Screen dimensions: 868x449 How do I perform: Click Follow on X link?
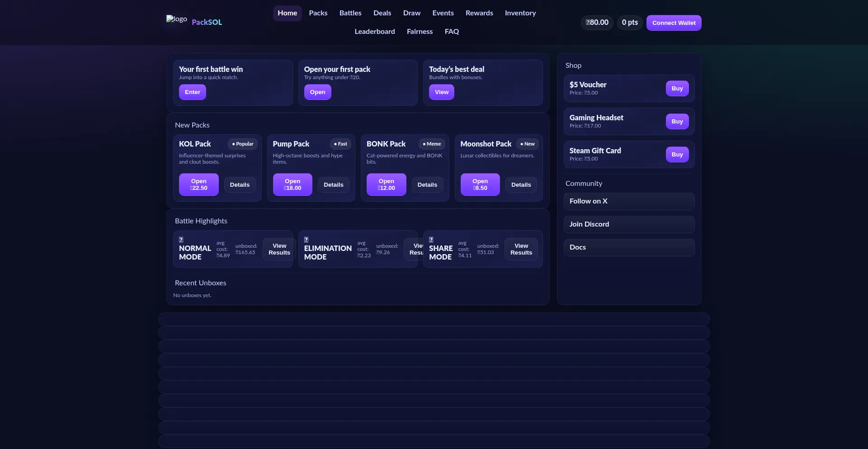tap(628, 202)
